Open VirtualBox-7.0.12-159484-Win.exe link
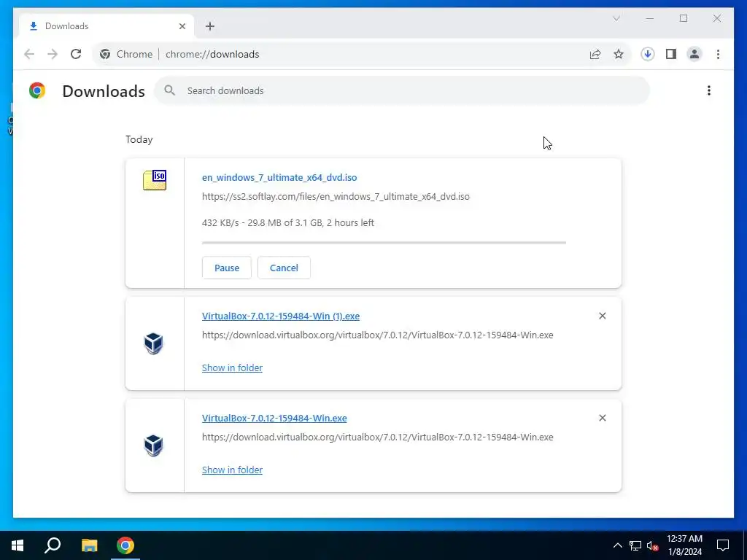Screen dimensions: 747x560 coord(274,418)
